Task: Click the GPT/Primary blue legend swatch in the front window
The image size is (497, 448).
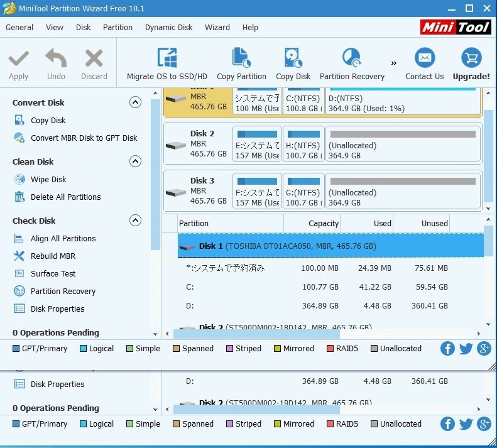Action: tap(16, 349)
